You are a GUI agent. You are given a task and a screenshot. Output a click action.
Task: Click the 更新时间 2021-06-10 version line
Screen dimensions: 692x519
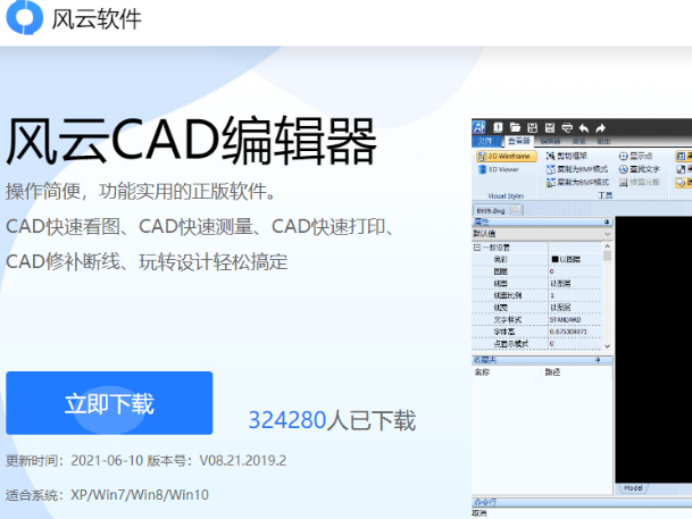tap(146, 461)
